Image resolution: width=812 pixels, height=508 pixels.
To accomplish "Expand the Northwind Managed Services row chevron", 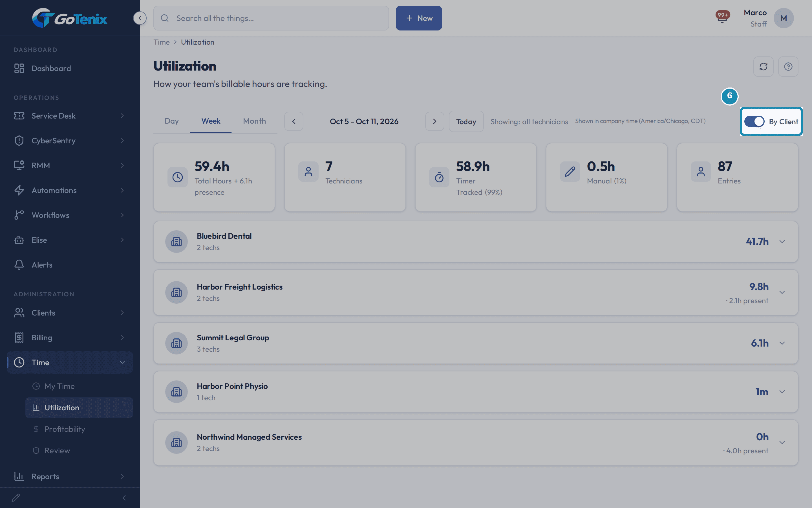I will [782, 443].
